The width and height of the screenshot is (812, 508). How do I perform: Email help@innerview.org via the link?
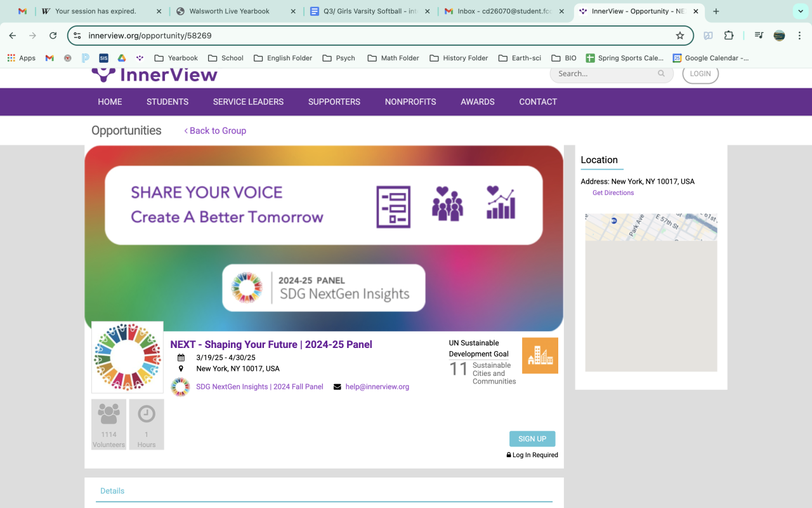tap(377, 387)
